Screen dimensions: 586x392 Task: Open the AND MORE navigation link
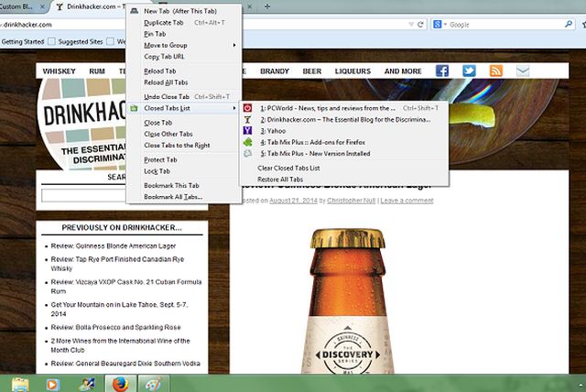click(x=403, y=71)
